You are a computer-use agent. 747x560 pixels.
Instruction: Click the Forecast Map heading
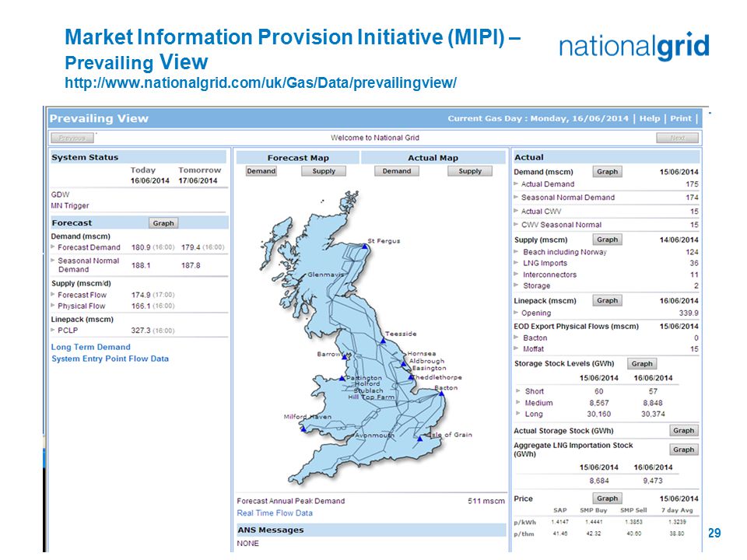[x=298, y=158]
